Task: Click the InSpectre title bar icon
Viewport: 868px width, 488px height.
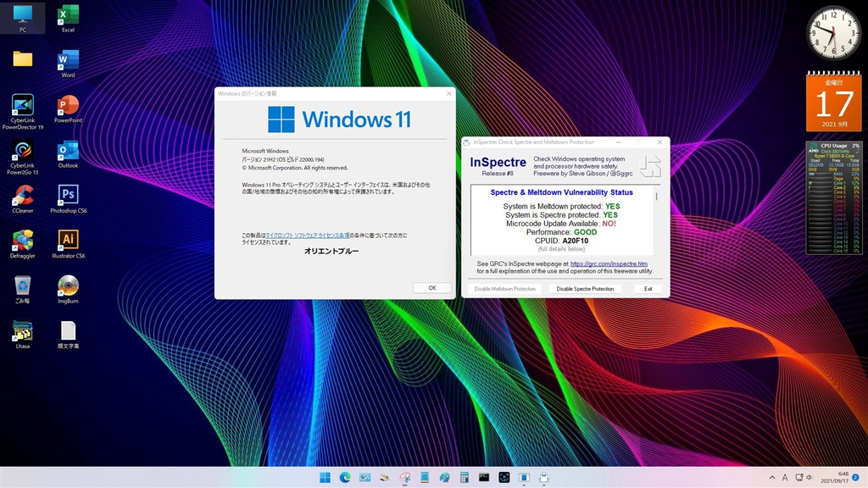Action: coord(467,142)
